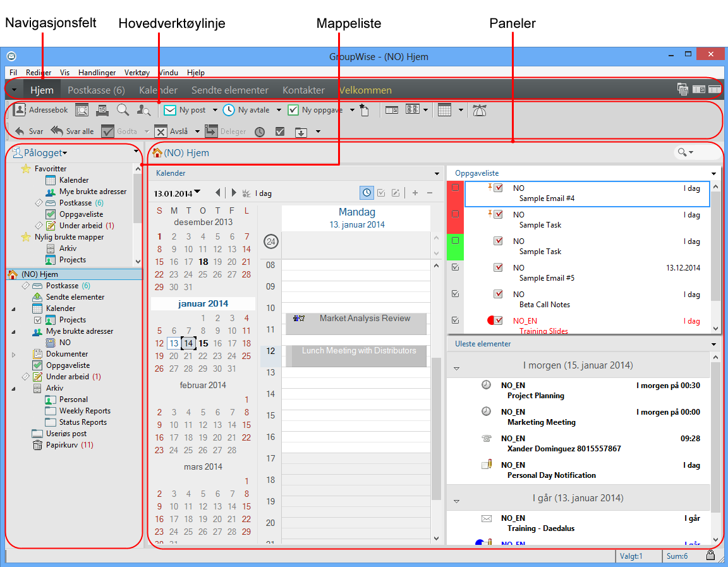Viewport: 728px width, 567px height.
Task: Uncheck the Beta Call Notes task checkbox
Action: point(456,293)
